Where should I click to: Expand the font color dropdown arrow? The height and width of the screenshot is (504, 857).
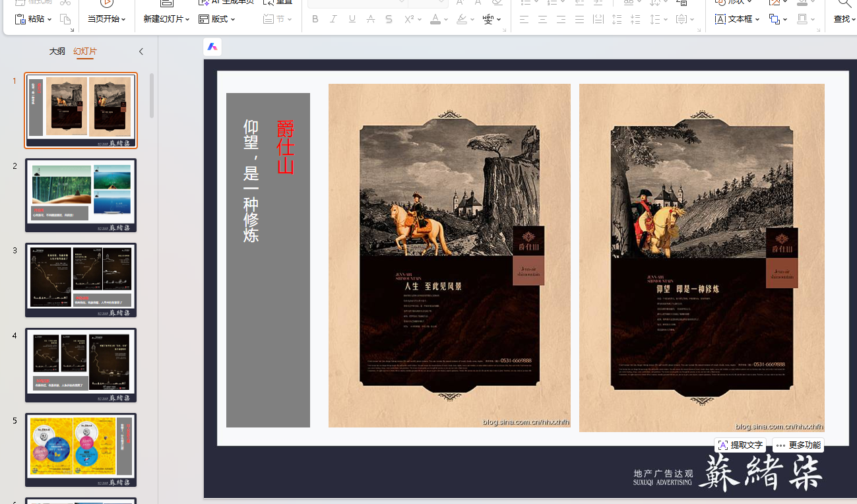pos(447,20)
